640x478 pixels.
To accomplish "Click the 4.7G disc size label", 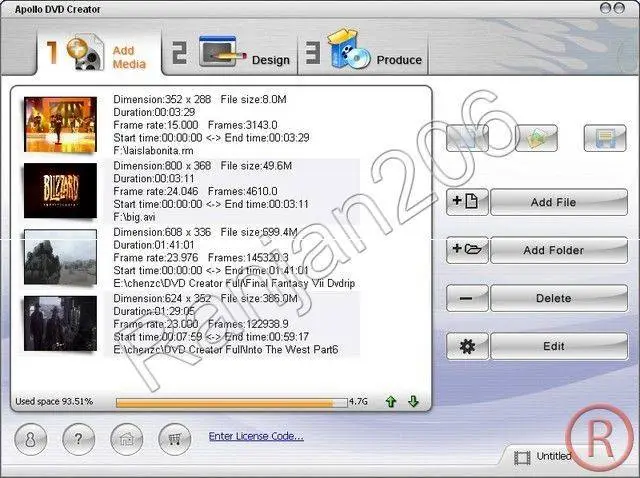I will pos(358,402).
